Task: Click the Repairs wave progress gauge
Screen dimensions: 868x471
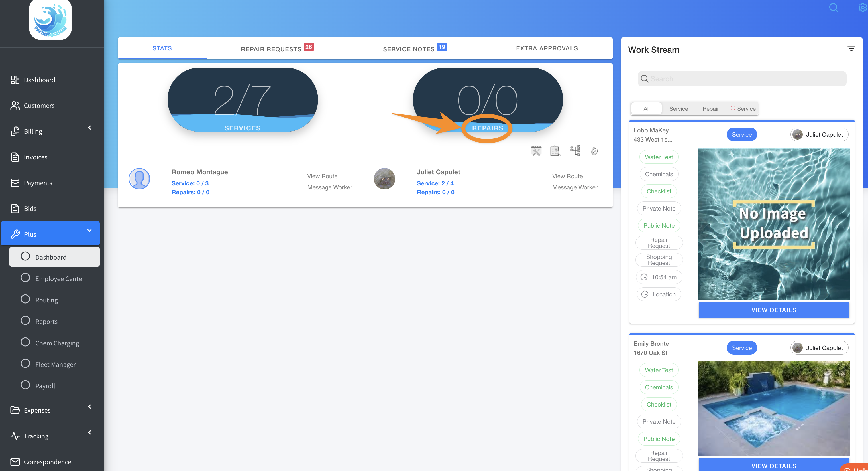Action: point(488,100)
